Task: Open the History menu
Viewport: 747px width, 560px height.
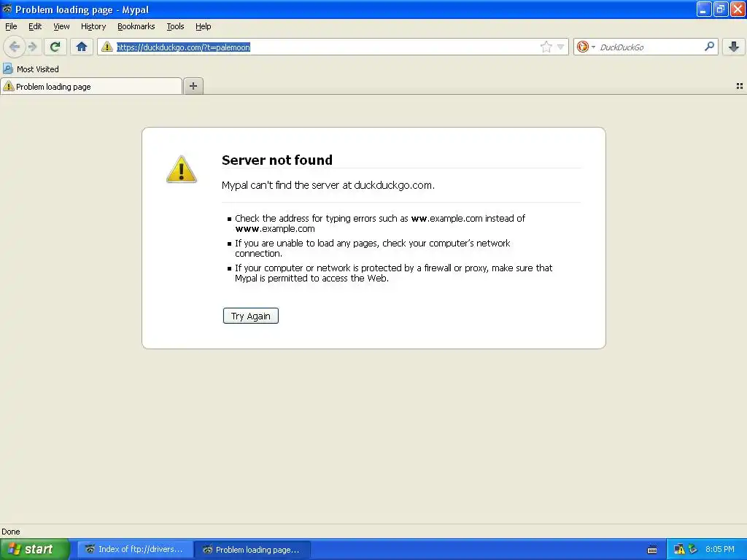Action: point(93,27)
